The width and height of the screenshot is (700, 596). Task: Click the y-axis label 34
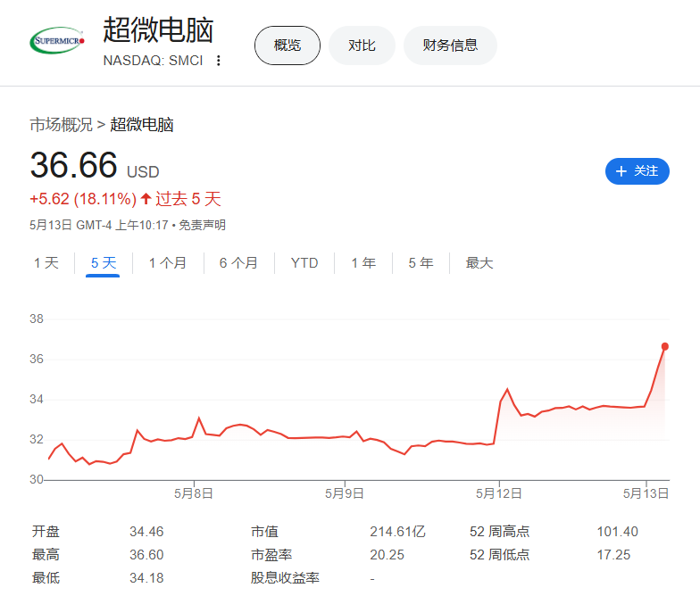point(37,400)
